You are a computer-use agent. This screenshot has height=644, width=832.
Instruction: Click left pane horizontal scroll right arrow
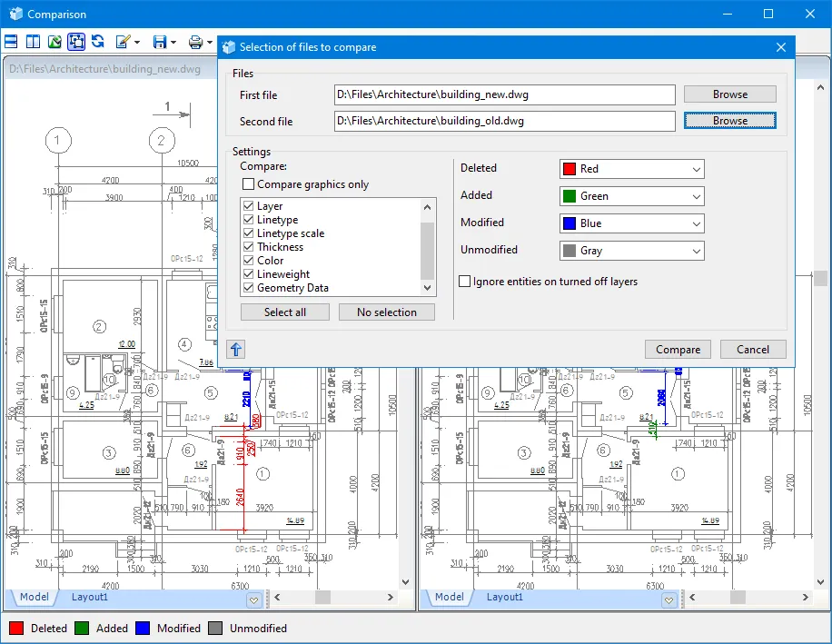[391, 597]
